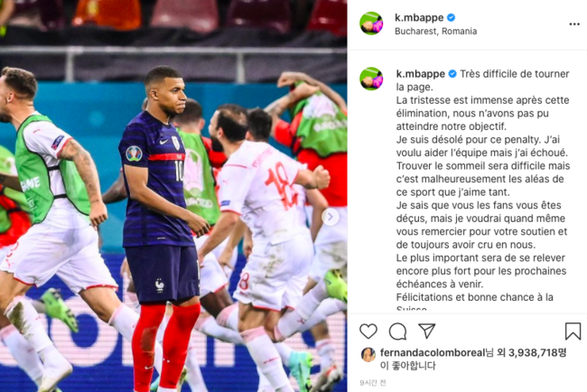Open fernandacolomboreal's profile from likes

tap(433, 352)
